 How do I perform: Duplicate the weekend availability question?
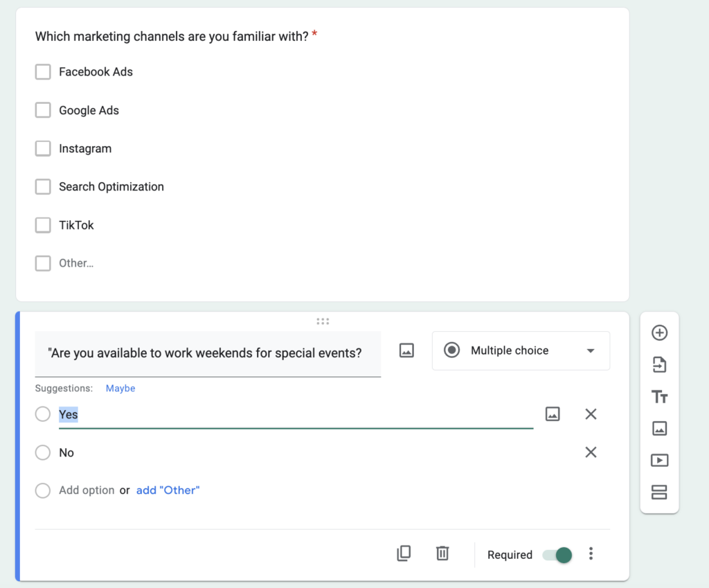pos(404,553)
